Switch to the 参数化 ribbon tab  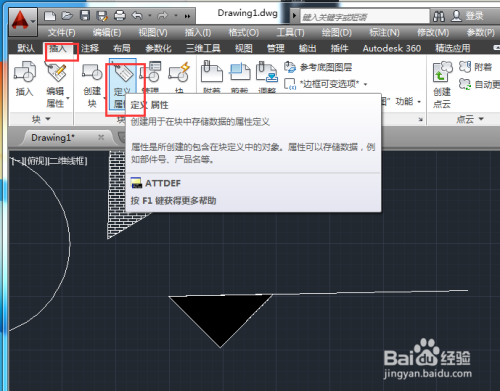pyautogui.click(x=158, y=48)
